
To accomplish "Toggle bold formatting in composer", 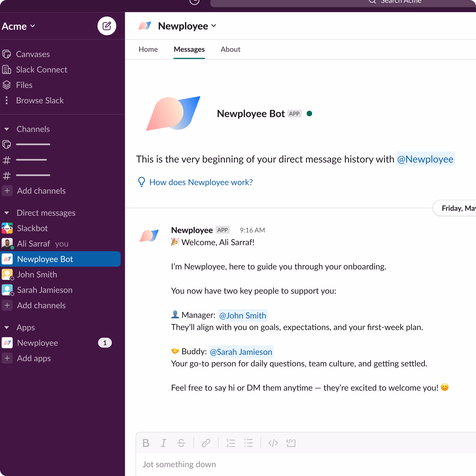I will (146, 443).
